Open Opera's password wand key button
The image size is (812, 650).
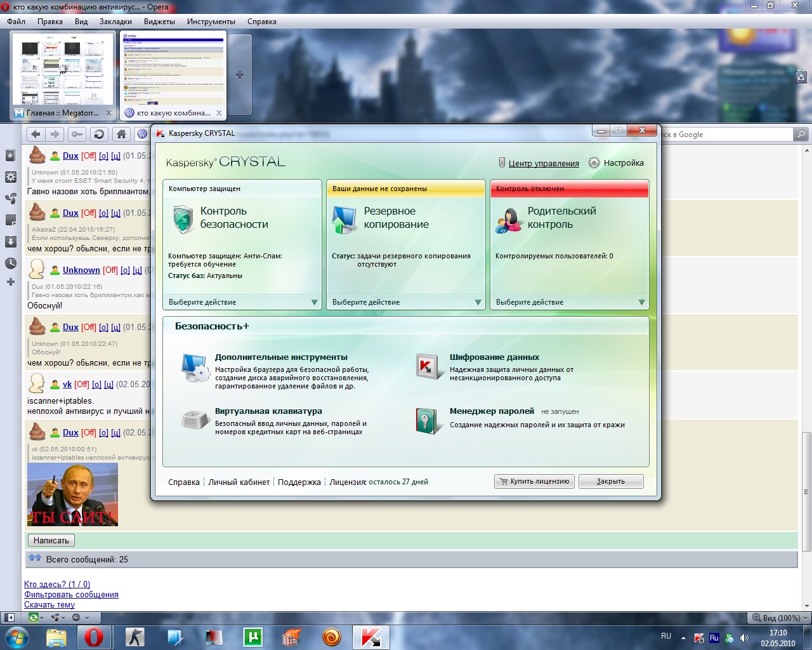click(x=77, y=134)
